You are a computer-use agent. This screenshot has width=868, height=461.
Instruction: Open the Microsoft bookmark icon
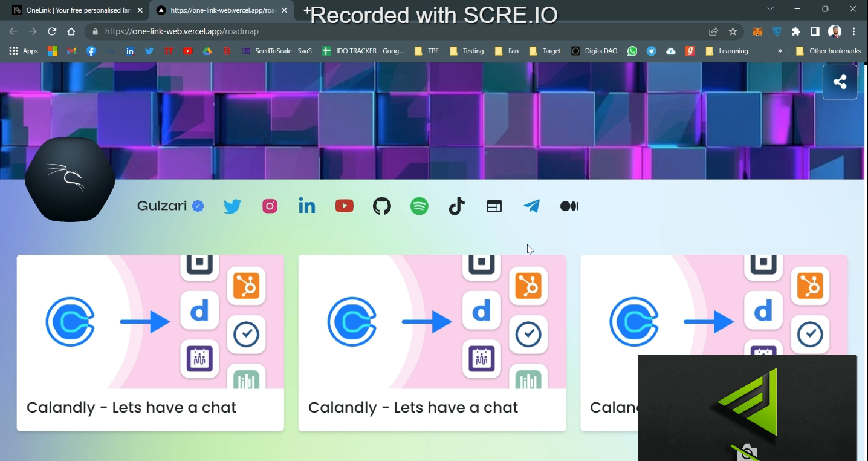pyautogui.click(x=53, y=51)
